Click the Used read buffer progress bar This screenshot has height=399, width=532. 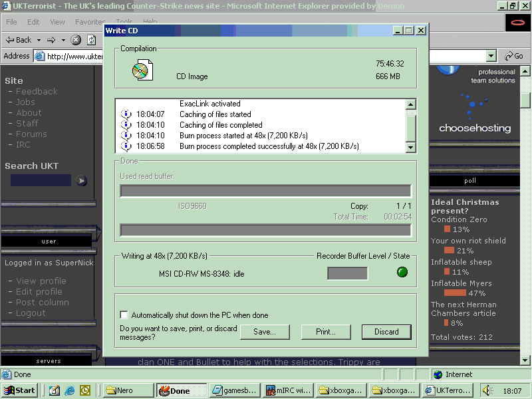[265, 191]
